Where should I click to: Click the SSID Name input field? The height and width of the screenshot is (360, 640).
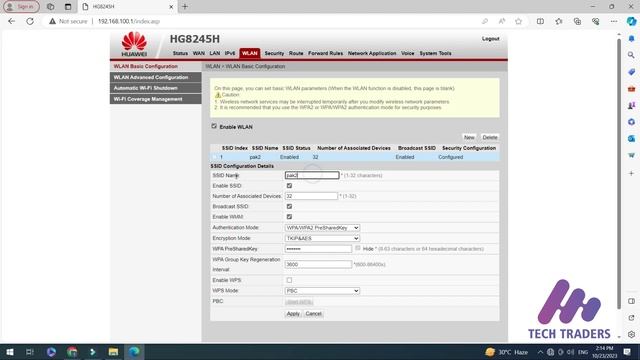pos(312,175)
